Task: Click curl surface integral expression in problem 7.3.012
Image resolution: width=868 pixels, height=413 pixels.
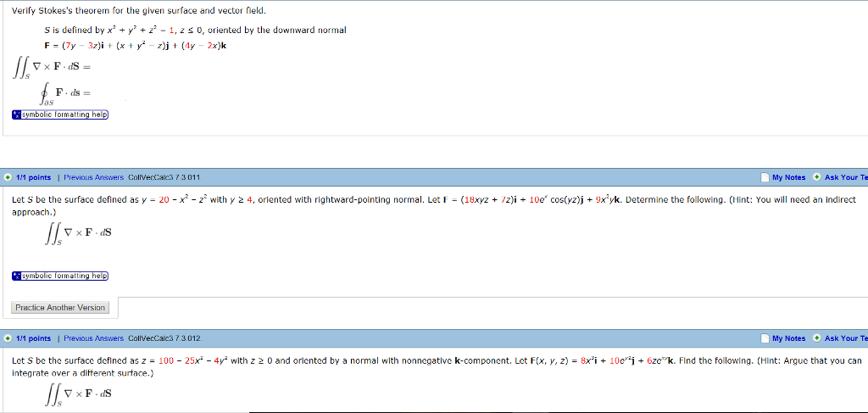Action: [x=77, y=396]
